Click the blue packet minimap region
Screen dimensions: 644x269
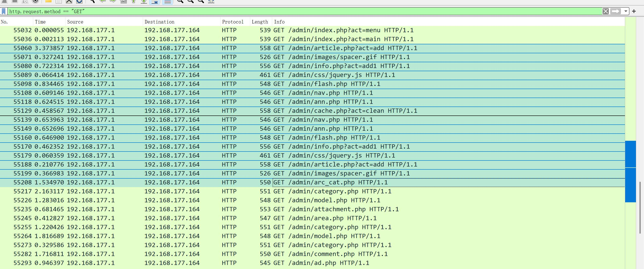click(631, 171)
